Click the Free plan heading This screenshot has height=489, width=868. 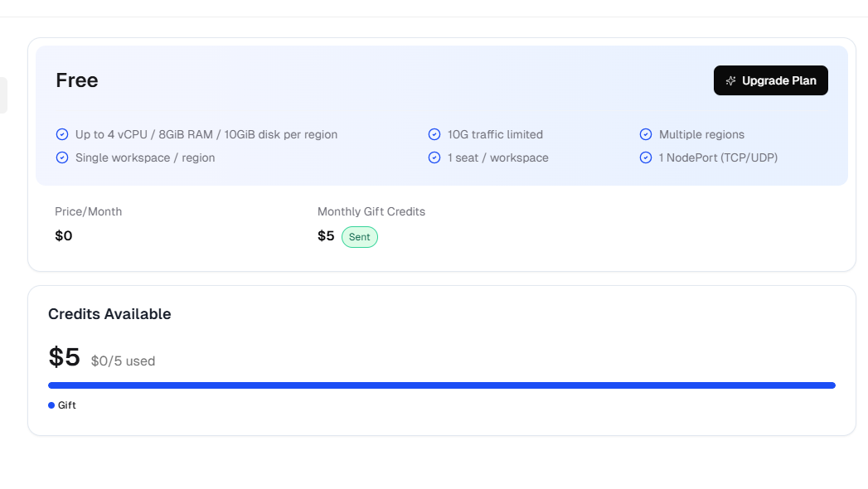76,80
